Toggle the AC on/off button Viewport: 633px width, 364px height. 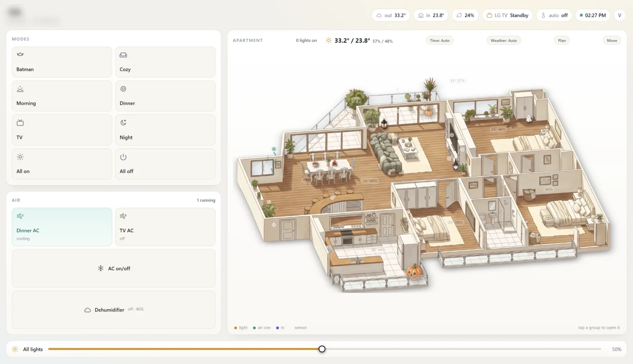point(114,268)
